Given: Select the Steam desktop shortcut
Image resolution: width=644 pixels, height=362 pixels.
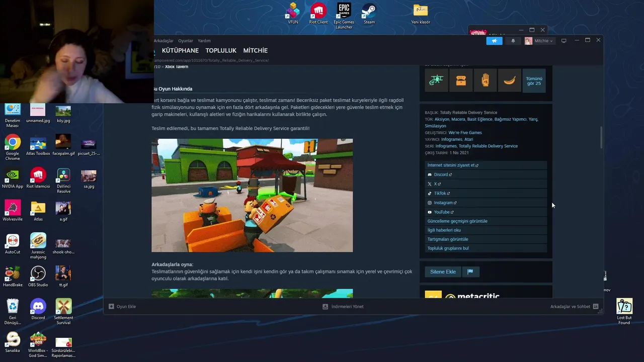Looking at the screenshot, I should pos(369,14).
